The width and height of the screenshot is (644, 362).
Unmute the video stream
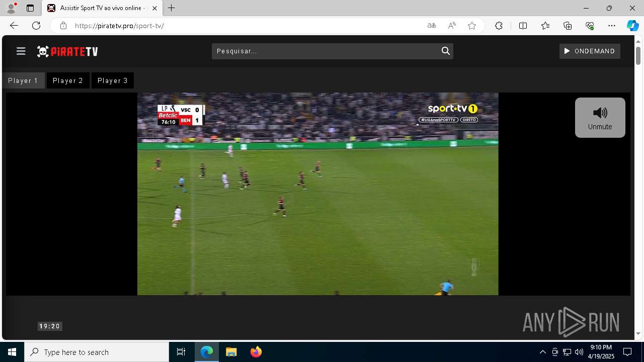coord(600,118)
